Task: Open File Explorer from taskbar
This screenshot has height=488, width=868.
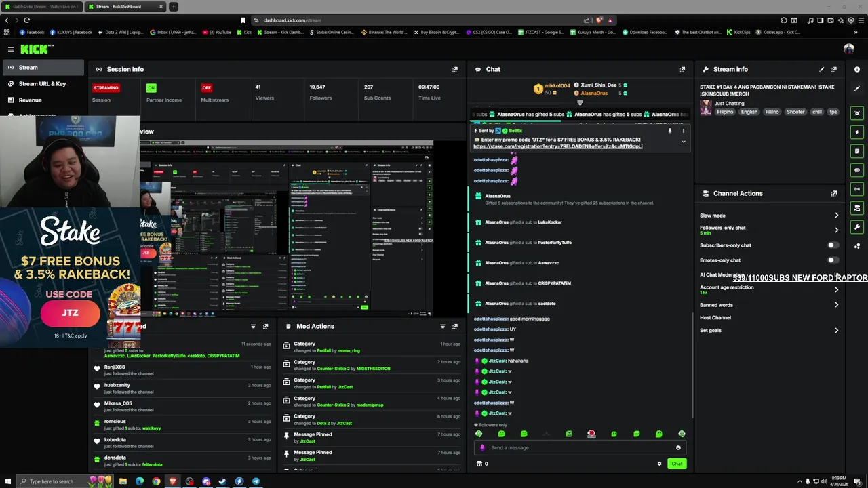Action: pos(123,481)
